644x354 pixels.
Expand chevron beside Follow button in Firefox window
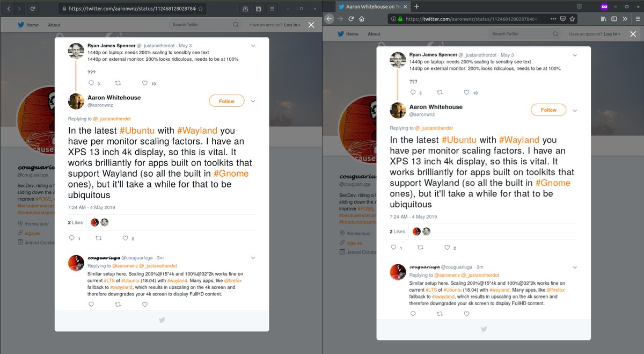click(575, 110)
